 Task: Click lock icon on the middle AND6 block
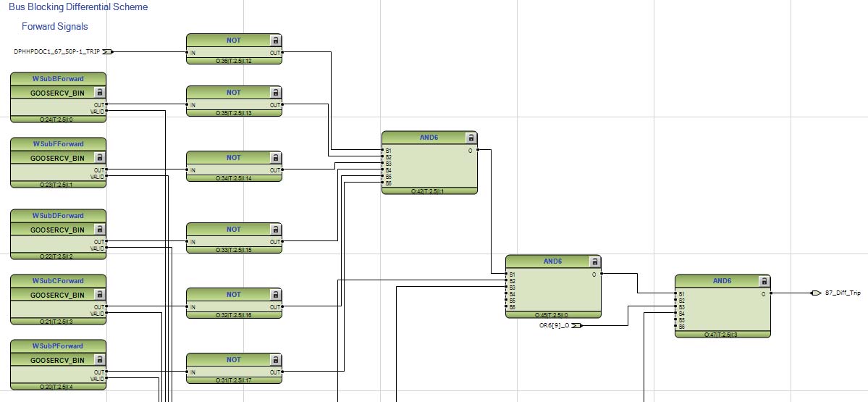pyautogui.click(x=594, y=261)
